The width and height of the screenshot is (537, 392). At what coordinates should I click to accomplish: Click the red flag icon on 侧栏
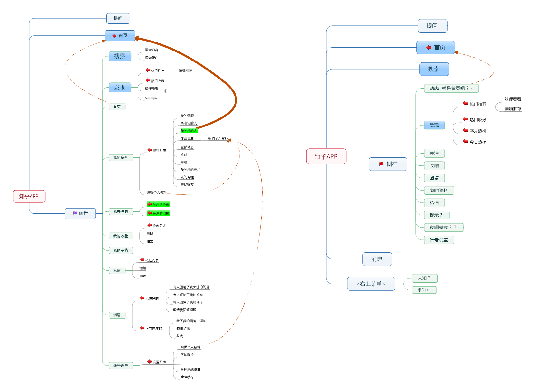click(381, 164)
